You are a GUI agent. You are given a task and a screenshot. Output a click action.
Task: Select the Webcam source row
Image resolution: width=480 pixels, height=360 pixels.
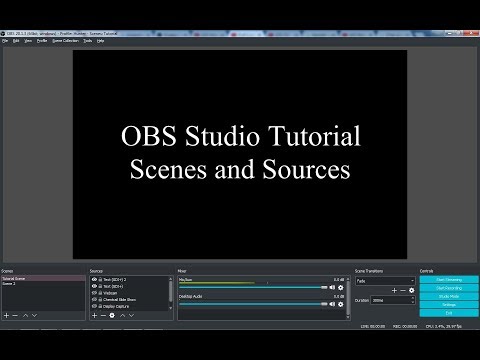pos(129,293)
